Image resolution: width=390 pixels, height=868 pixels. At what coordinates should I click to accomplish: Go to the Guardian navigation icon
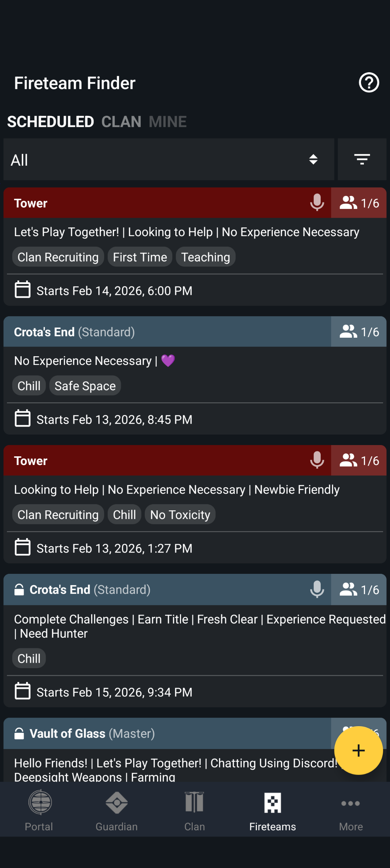(x=116, y=803)
